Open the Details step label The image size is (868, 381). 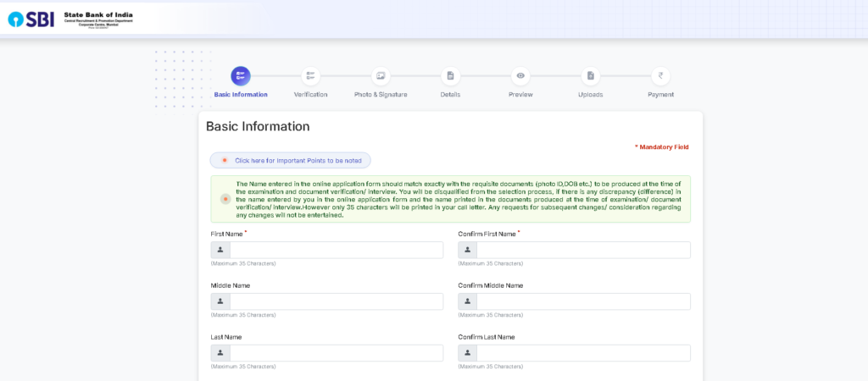(451, 95)
